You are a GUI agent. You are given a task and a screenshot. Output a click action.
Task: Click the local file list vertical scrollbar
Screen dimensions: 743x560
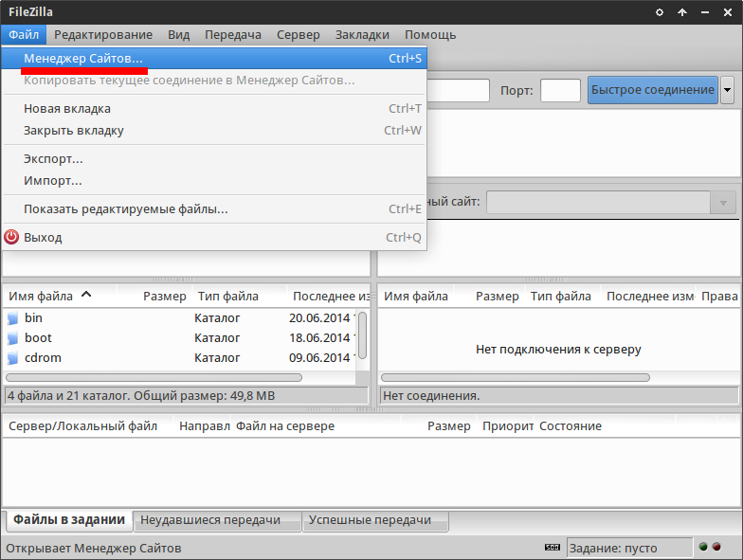pyautogui.click(x=362, y=335)
